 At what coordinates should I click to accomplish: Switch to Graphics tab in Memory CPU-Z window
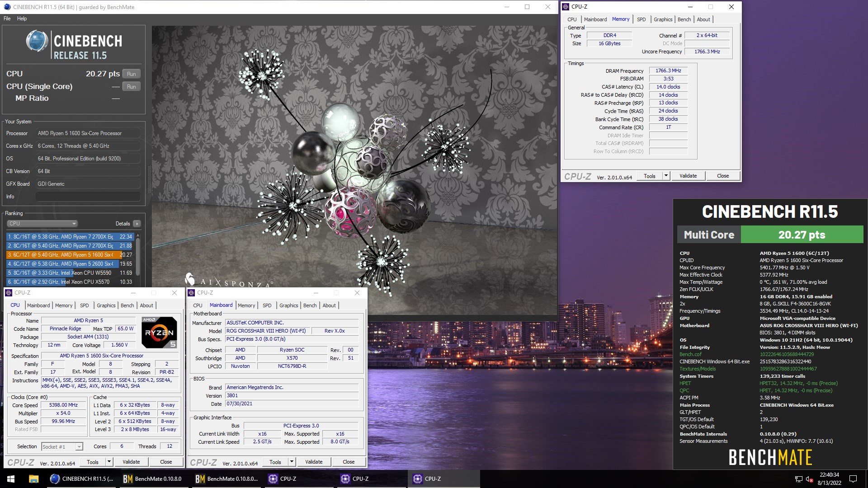(x=663, y=19)
